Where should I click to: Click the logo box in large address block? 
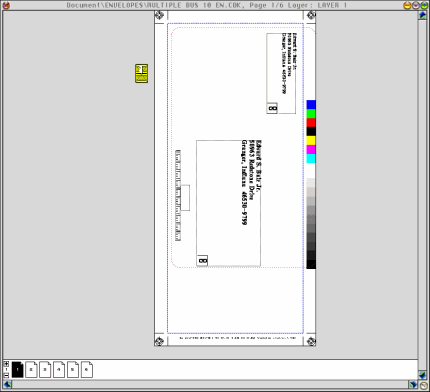202,261
